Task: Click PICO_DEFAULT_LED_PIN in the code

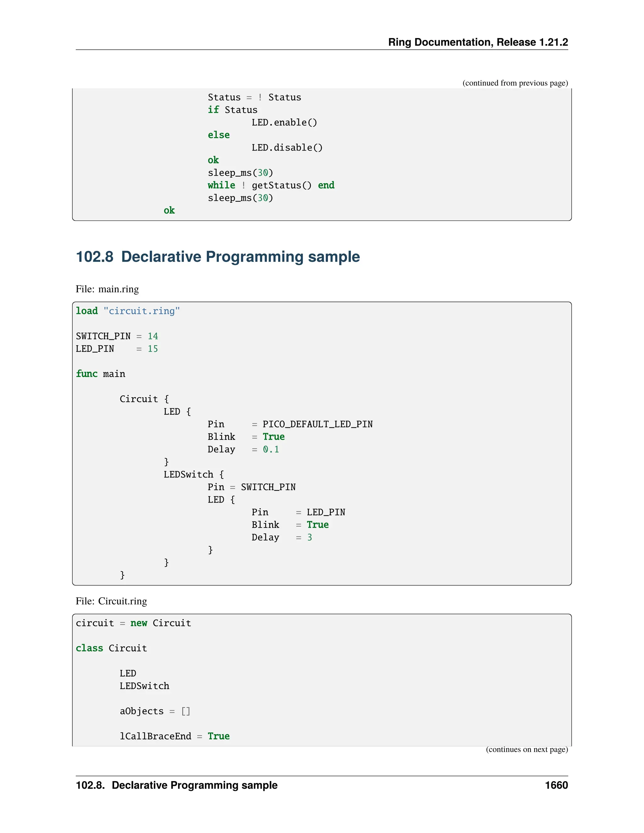Action: click(x=317, y=424)
